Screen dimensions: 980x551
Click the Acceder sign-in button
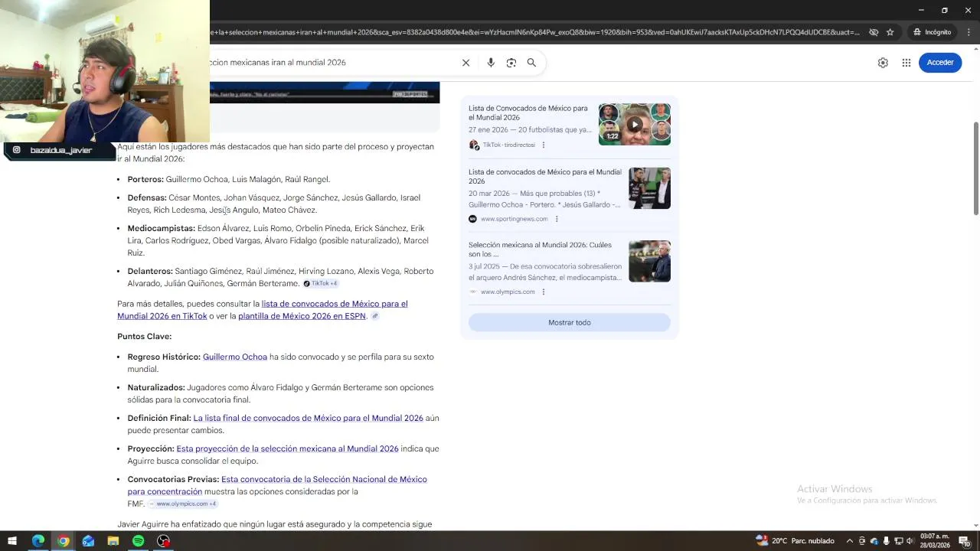tap(940, 63)
